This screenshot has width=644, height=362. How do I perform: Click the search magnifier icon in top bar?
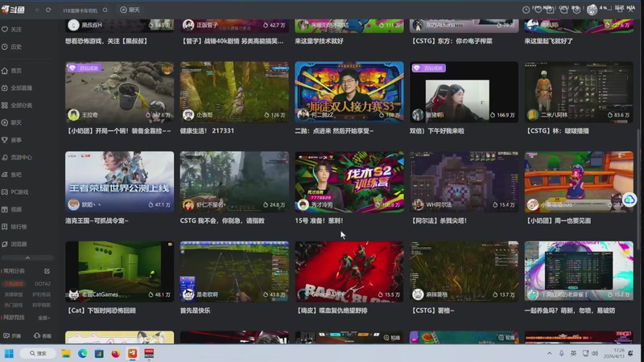[x=105, y=10]
